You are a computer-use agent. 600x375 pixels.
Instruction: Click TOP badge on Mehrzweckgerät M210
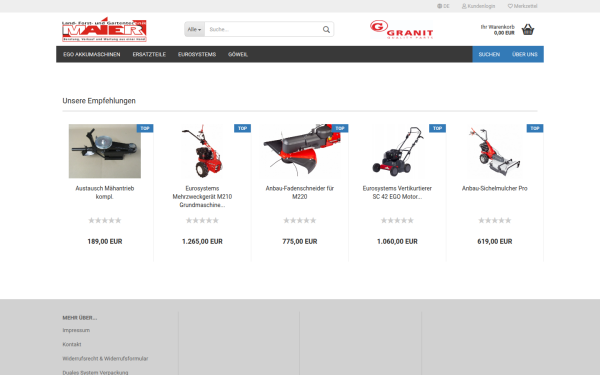tap(243, 128)
